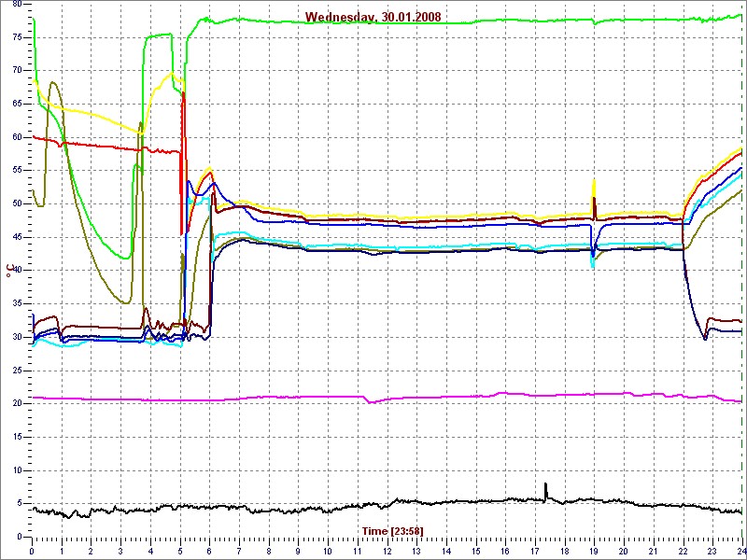Click the green line's flat top section
This screenshot has height=560, width=747.
click(x=420, y=21)
